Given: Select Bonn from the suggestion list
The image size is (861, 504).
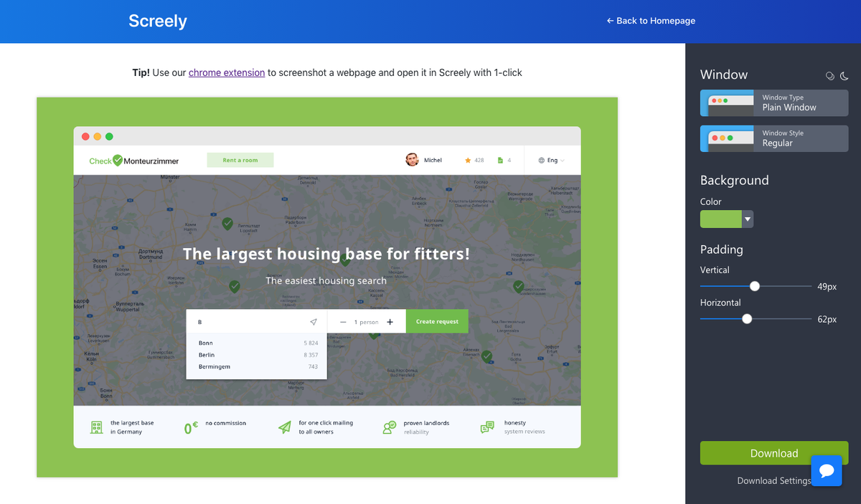Looking at the screenshot, I should pos(257,343).
